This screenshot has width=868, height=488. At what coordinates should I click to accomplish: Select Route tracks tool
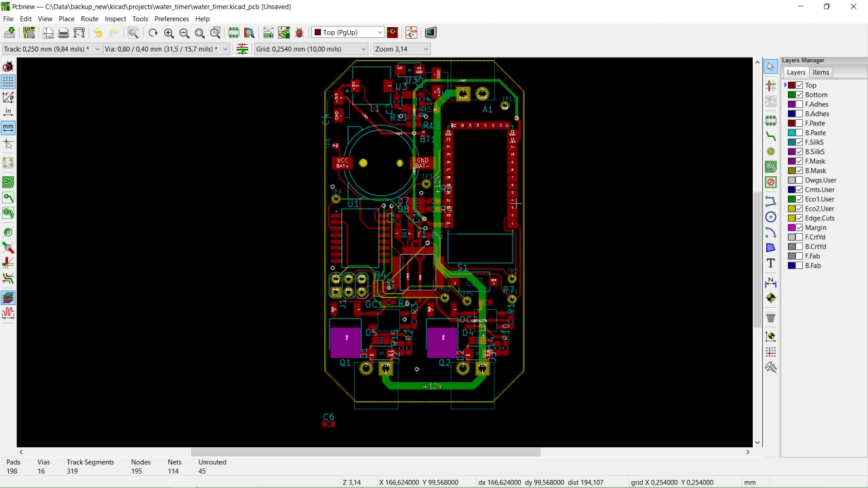coord(770,136)
